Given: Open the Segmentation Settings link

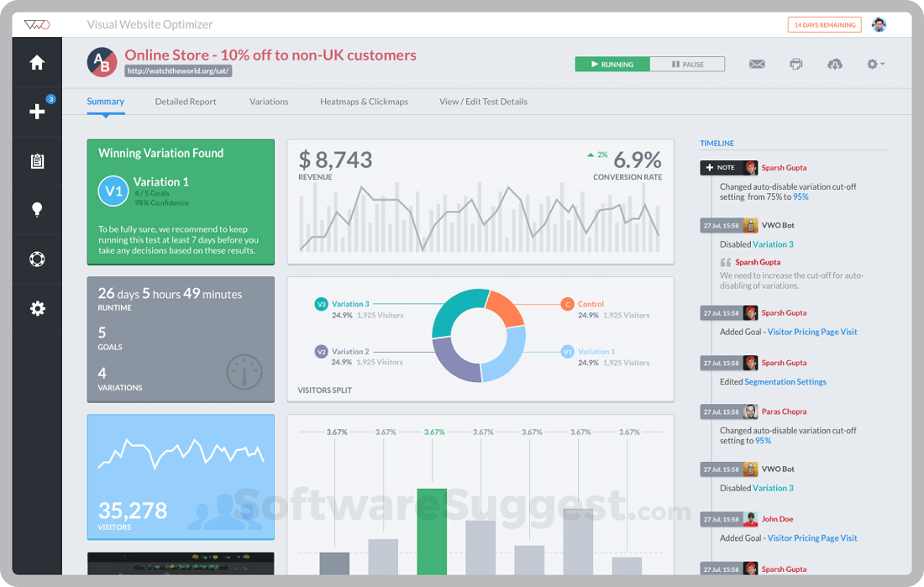Looking at the screenshot, I should [785, 381].
